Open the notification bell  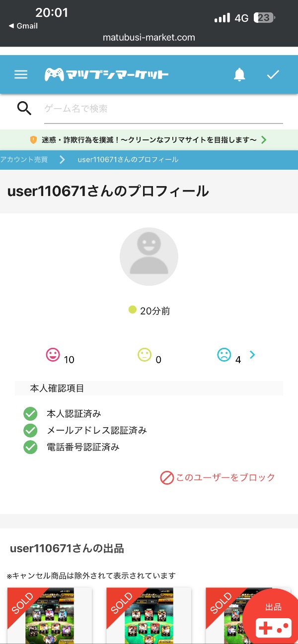[x=239, y=74]
